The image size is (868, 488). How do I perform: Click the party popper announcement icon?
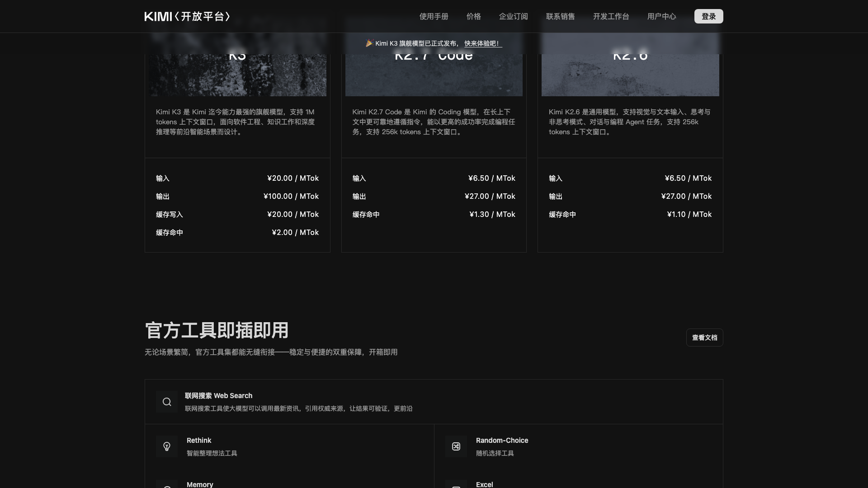(x=369, y=43)
